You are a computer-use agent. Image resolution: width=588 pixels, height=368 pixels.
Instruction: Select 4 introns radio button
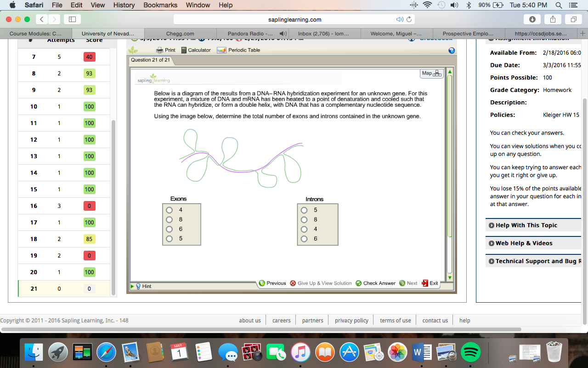coord(304,229)
